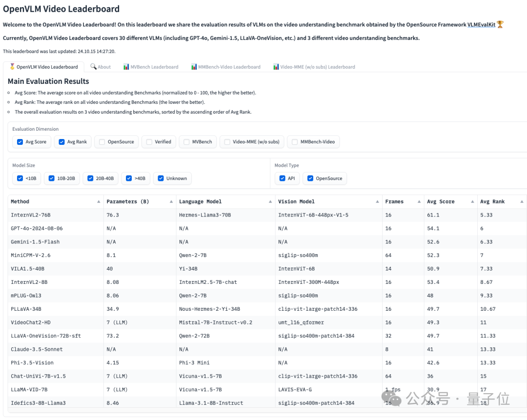Viewport: 527px width, 420px height.
Task: Click the Mistral-7B-Instruct-v0.2 cell
Action: [x=225, y=322]
